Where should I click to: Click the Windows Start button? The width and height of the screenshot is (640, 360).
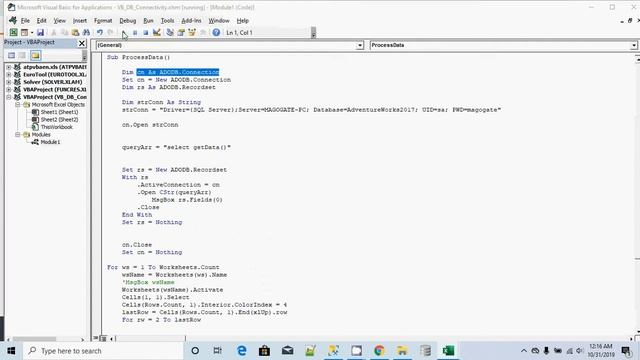tap(11, 351)
